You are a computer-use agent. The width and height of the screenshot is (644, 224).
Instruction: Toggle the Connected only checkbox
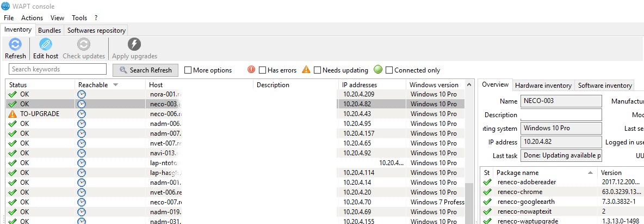389,70
